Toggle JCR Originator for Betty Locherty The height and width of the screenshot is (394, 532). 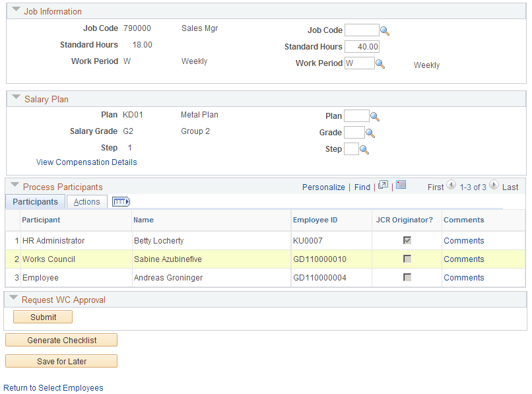pyautogui.click(x=407, y=240)
